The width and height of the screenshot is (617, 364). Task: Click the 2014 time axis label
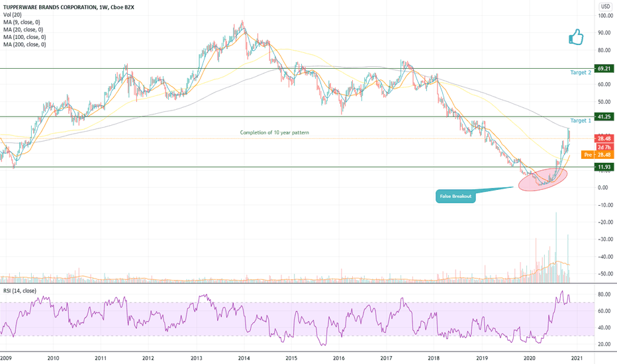click(244, 358)
